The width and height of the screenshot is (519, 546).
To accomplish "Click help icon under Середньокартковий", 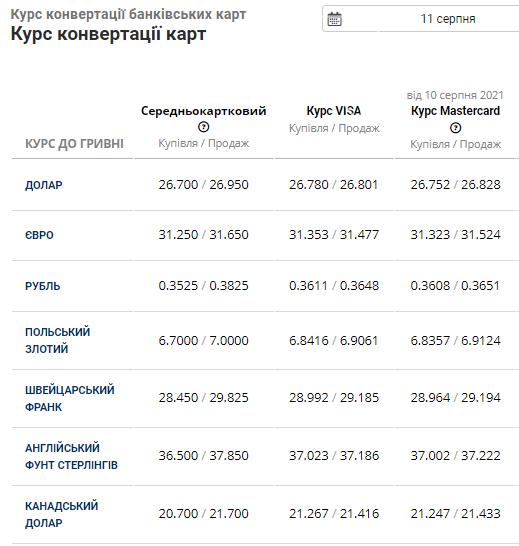I will pos(203,127).
